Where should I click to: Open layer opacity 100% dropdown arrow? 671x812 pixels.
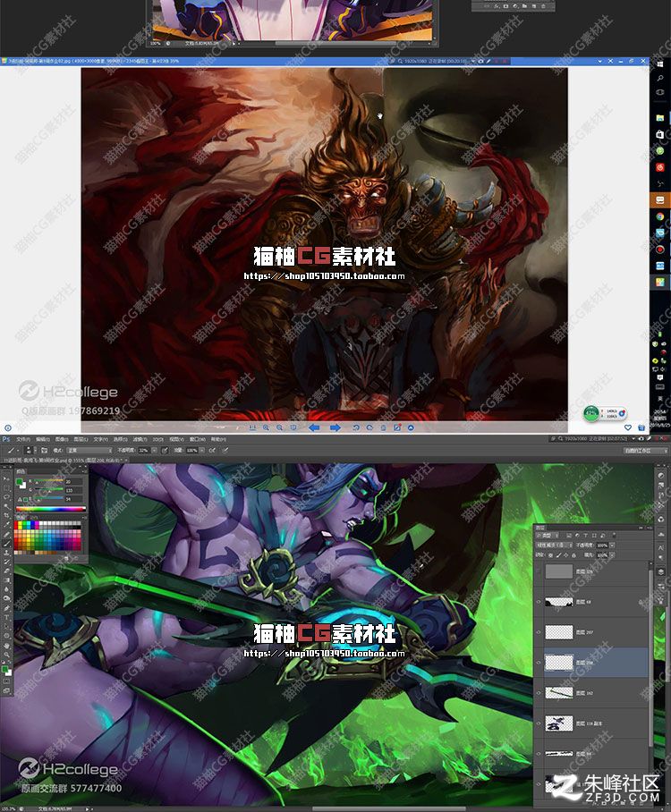pos(612,546)
